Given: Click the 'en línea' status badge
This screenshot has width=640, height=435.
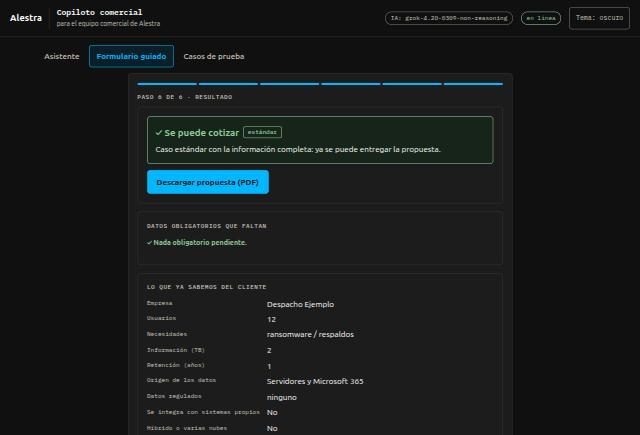Looking at the screenshot, I should 541,18.
